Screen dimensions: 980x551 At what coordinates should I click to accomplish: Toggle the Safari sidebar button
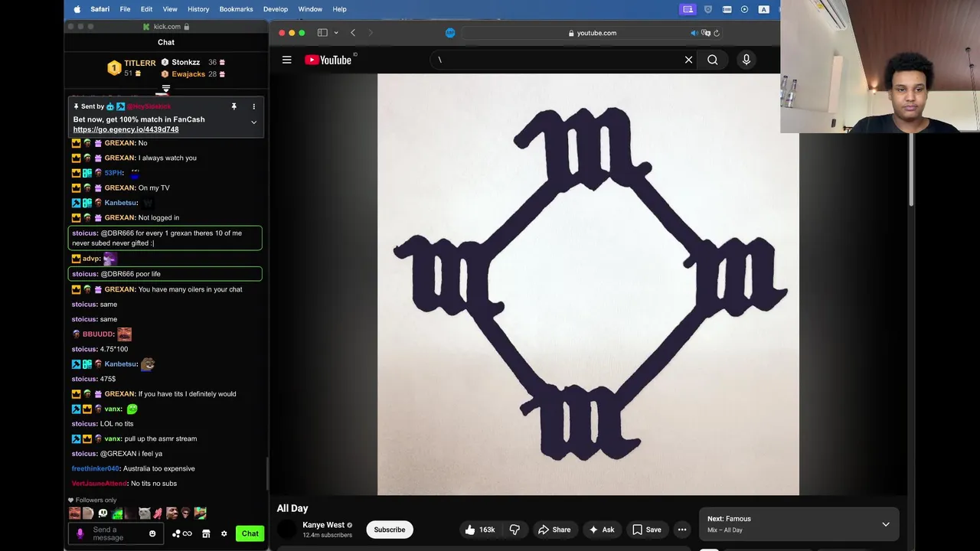pyautogui.click(x=322, y=33)
